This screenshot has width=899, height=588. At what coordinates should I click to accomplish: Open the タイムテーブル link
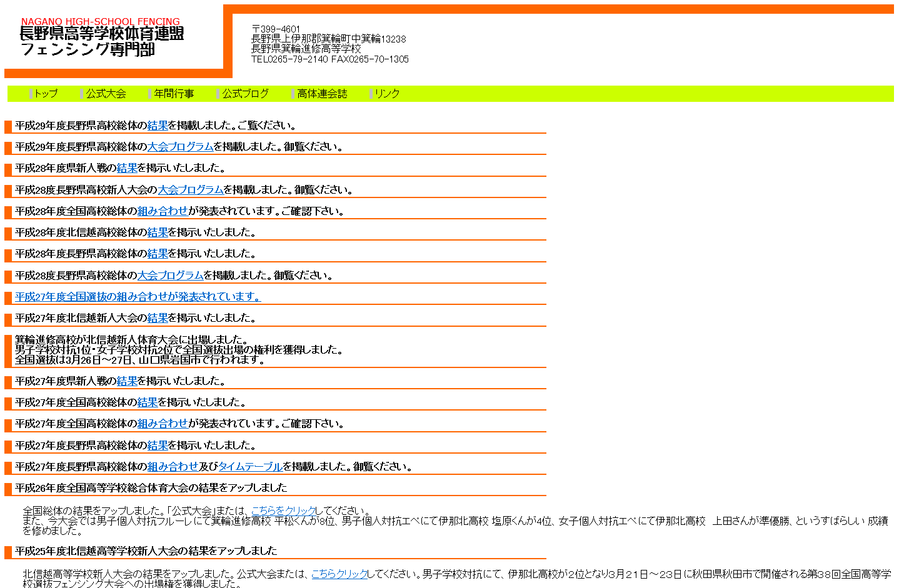pyautogui.click(x=250, y=467)
